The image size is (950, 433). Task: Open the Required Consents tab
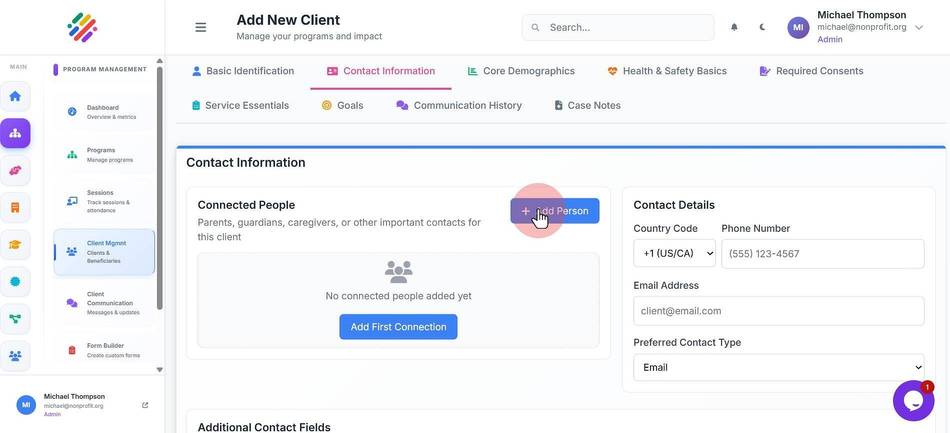point(811,71)
